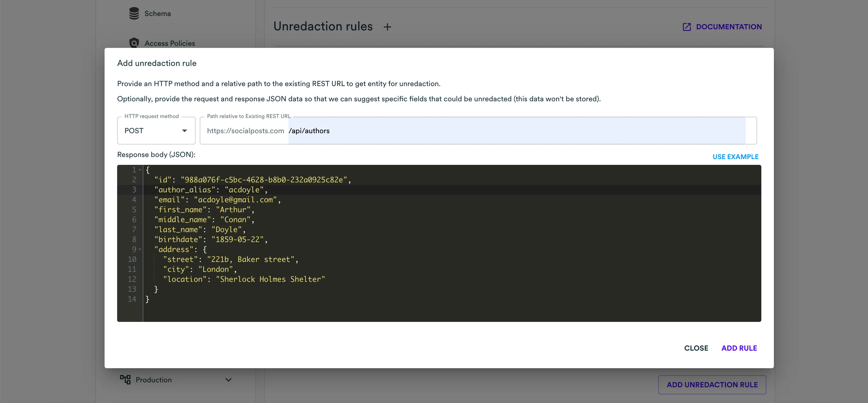This screenshot has width=868, height=403.
Task: Click the location line in JSON editor
Action: [x=244, y=279]
